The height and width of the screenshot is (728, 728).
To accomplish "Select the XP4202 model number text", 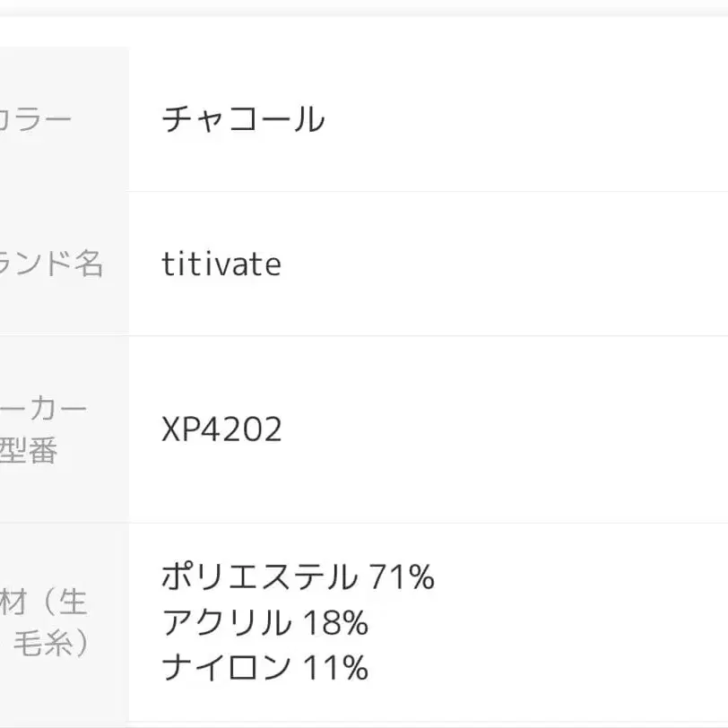I will point(221,430).
